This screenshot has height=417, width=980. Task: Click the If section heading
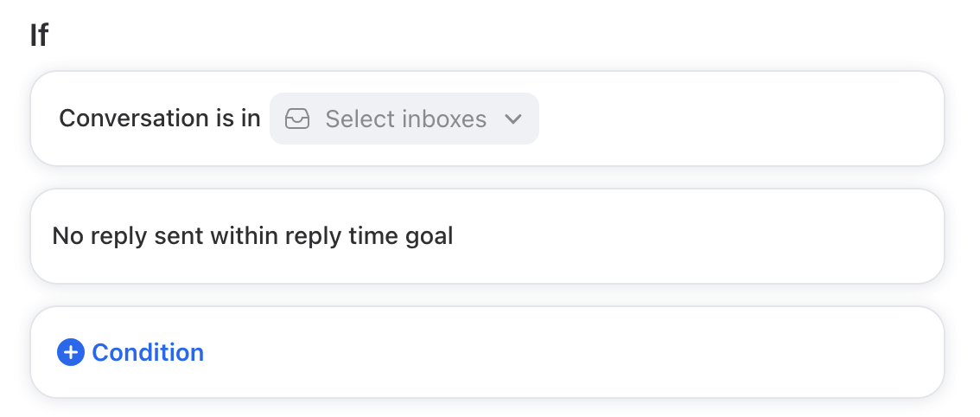[x=39, y=35]
